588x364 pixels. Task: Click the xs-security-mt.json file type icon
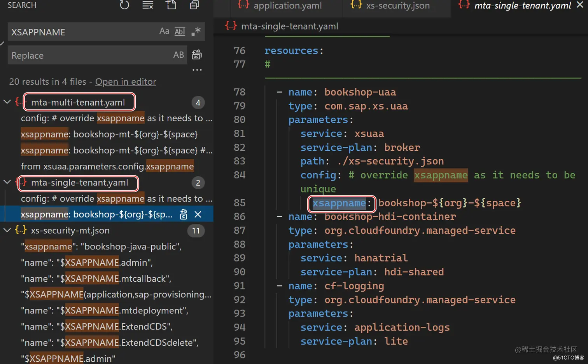point(21,230)
